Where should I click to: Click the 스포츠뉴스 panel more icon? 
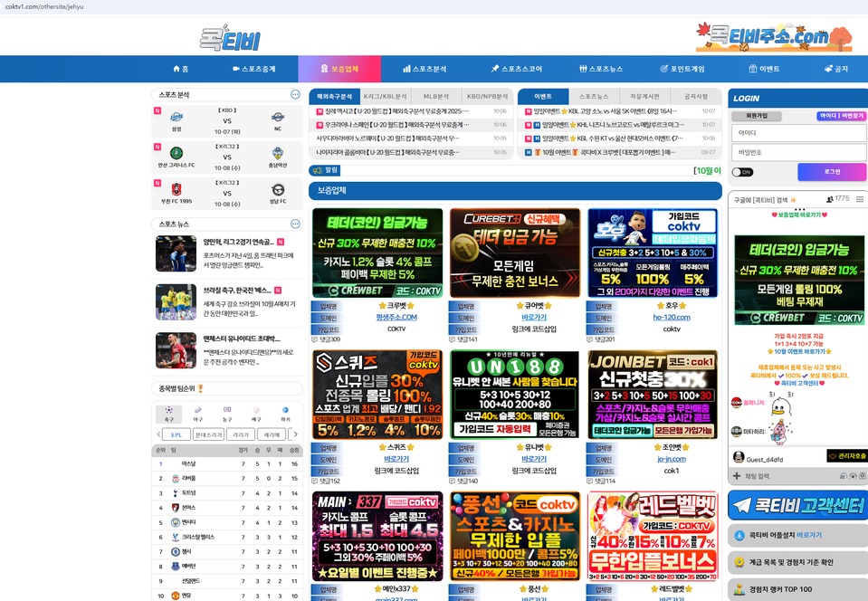click(x=295, y=224)
